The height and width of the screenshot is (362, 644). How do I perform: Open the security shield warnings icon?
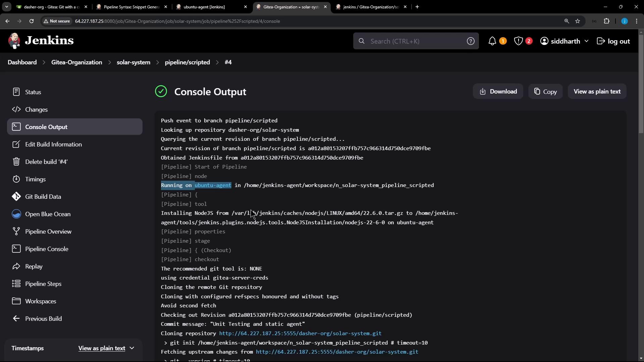click(519, 41)
